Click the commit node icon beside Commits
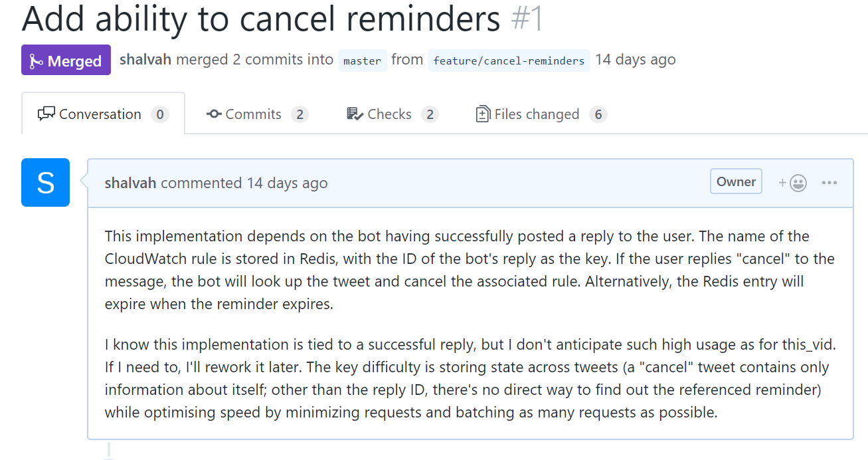 (x=214, y=114)
